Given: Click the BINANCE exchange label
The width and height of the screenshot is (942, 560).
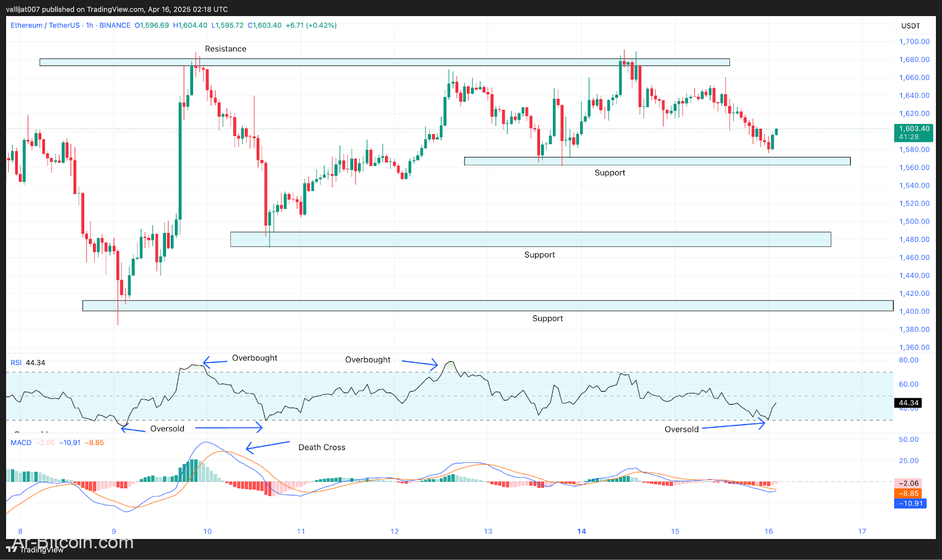Looking at the screenshot, I should [x=115, y=25].
